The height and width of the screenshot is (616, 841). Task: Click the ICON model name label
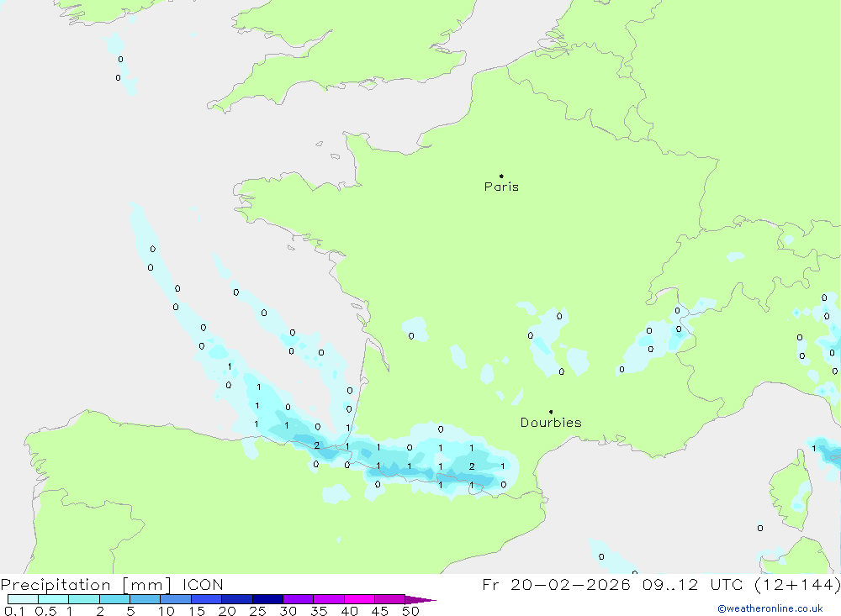coord(203,585)
